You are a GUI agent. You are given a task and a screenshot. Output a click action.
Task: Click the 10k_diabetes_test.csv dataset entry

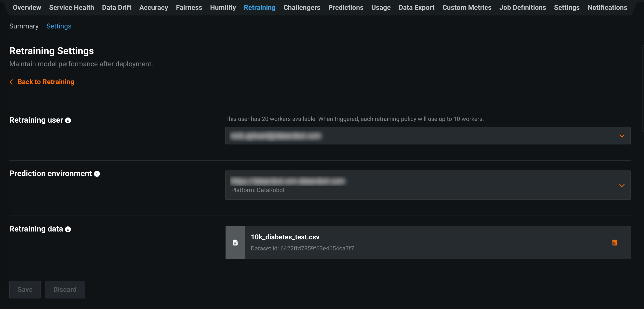pyautogui.click(x=285, y=237)
